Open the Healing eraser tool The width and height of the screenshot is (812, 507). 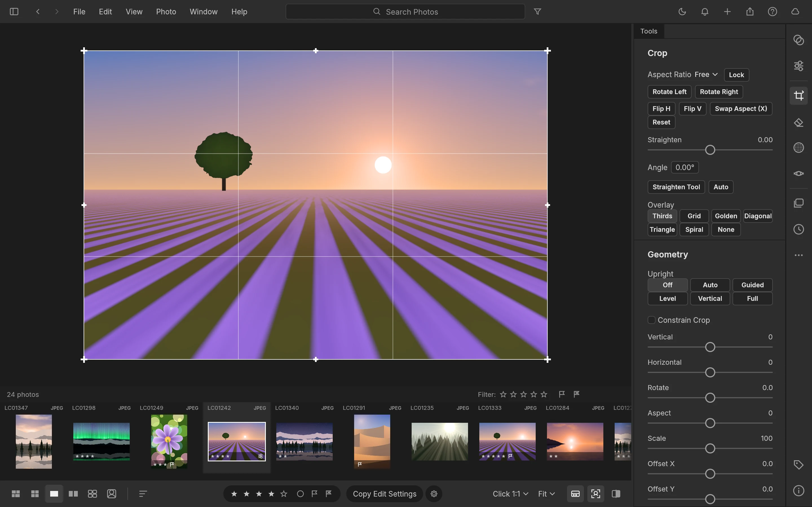pos(798,123)
